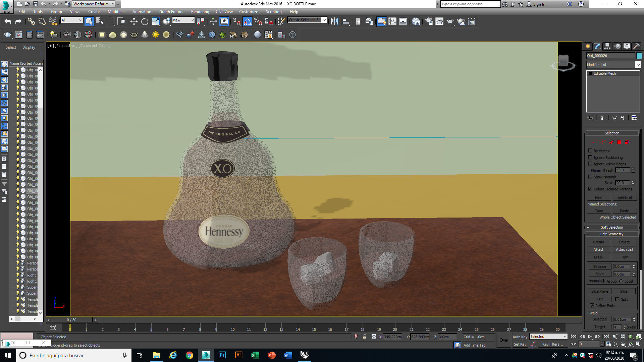644x362 pixels.
Task: Click the Attach button
Action: [599, 249]
